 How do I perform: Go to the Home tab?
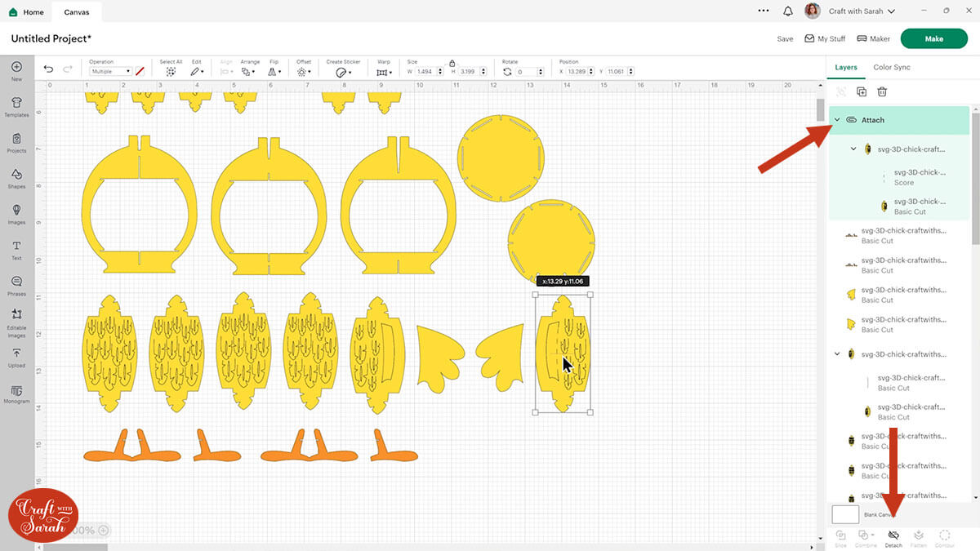pos(26,12)
